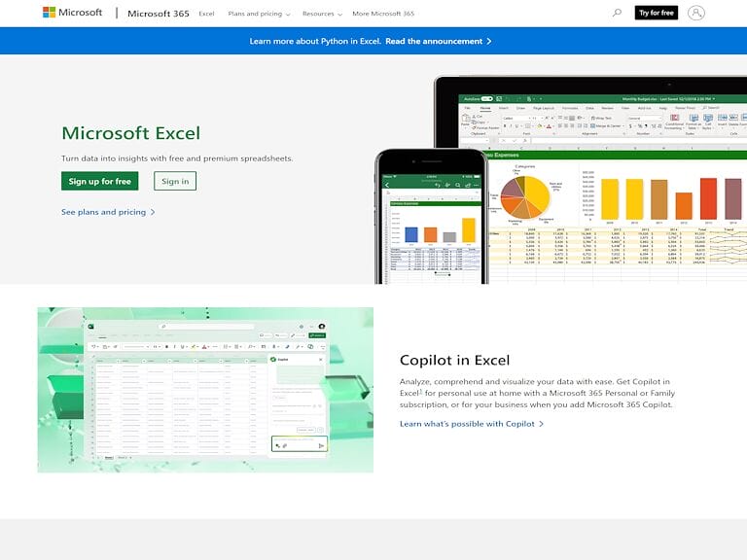Click the Sign in button
The width and height of the screenshot is (747, 560).
(x=175, y=181)
